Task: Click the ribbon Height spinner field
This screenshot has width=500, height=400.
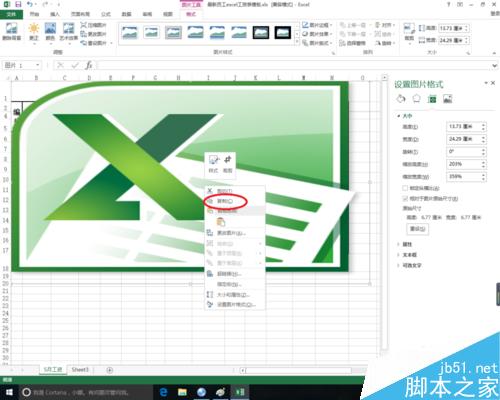Action: point(454,29)
